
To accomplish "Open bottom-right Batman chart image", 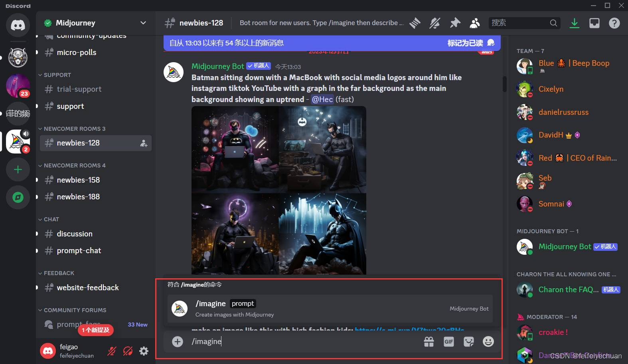I will point(323,234).
